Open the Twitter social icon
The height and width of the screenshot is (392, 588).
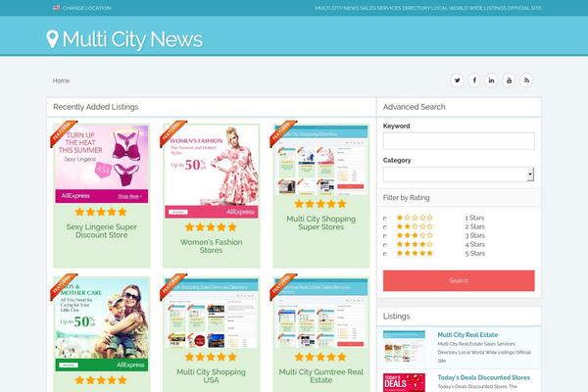point(457,80)
